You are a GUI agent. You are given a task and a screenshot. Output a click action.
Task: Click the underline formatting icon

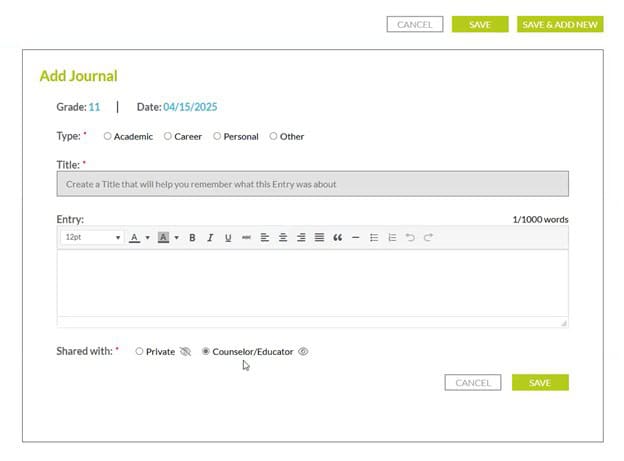[228, 238]
